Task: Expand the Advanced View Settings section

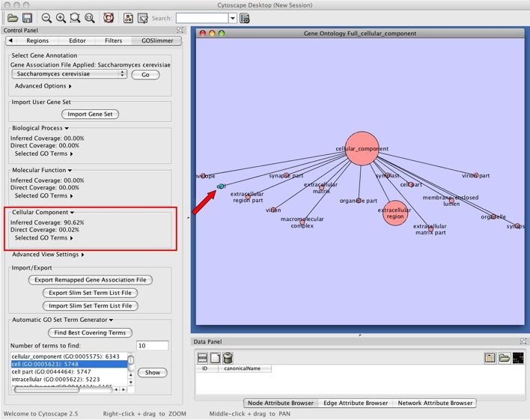Action: 47,255
